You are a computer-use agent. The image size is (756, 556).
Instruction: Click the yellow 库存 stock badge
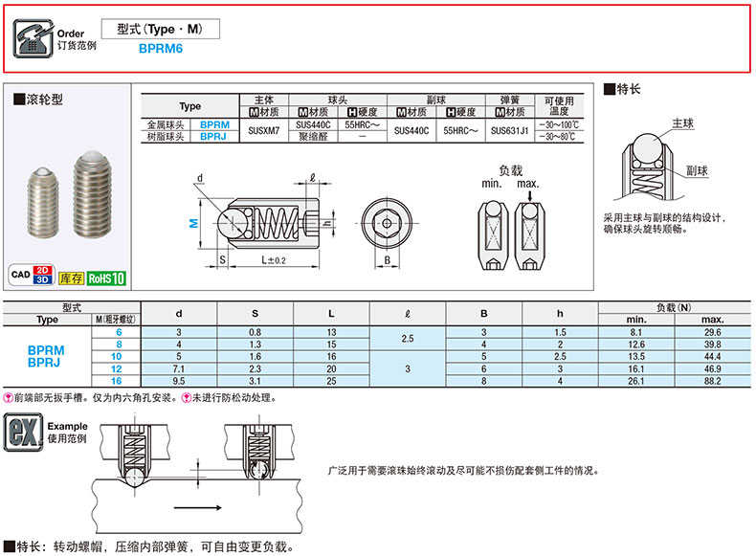[x=70, y=278]
